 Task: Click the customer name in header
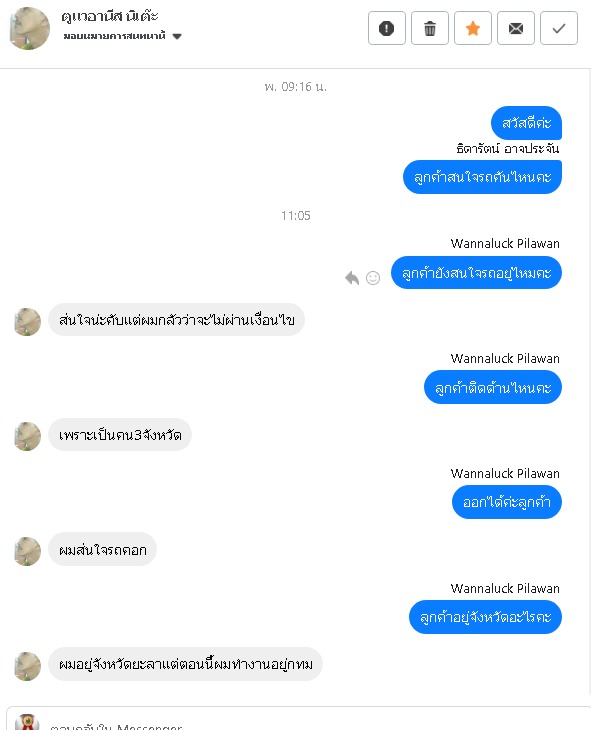click(110, 16)
